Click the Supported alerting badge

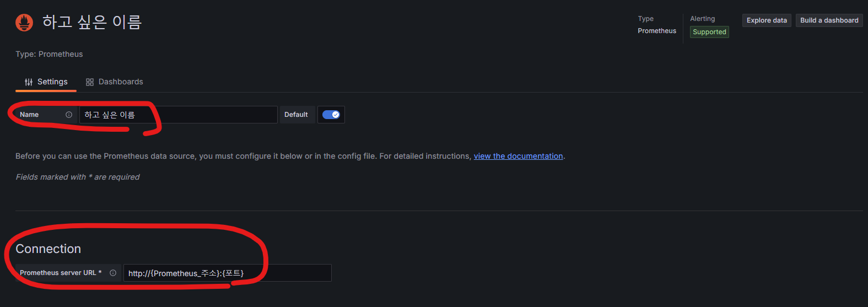(709, 32)
